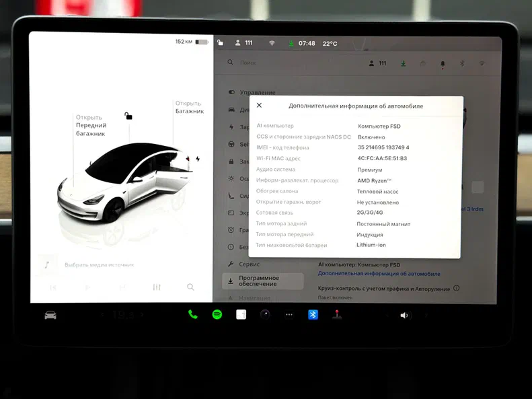Tap Bluetooth icon in settings header

tap(462, 63)
